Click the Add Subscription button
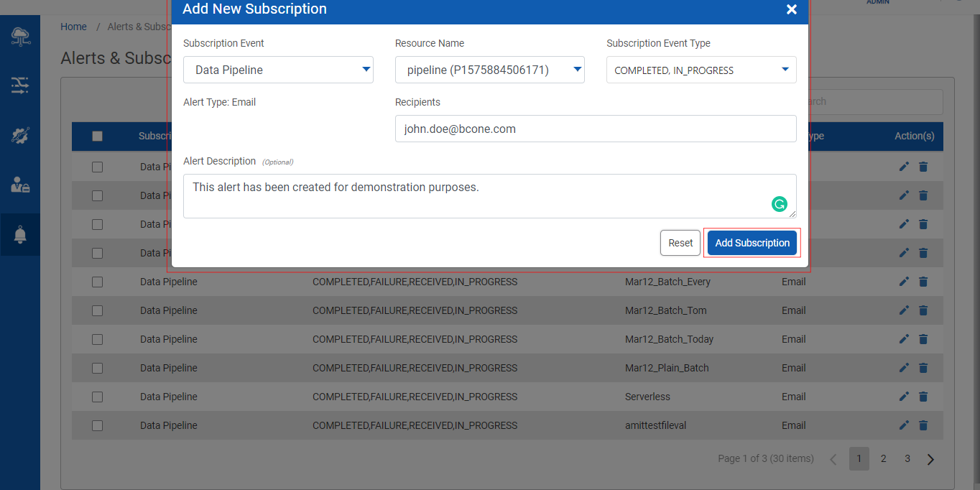 752,243
